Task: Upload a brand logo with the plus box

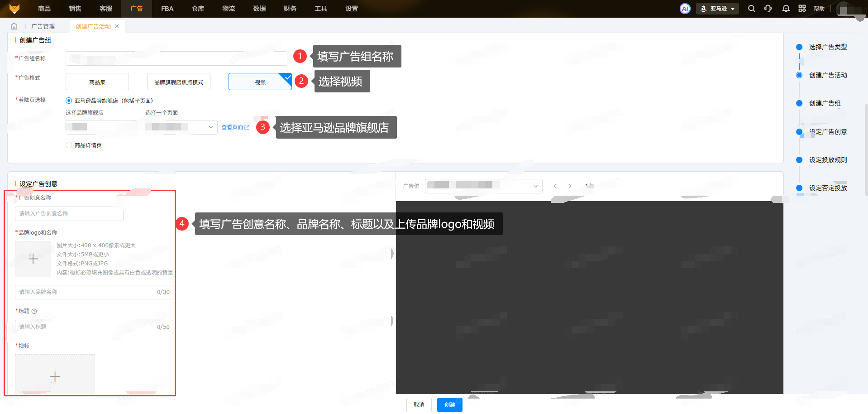Action: tap(33, 259)
